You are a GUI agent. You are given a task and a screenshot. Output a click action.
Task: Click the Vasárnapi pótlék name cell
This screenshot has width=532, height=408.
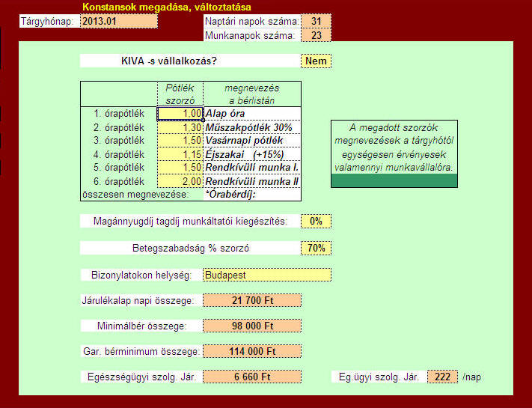point(252,141)
